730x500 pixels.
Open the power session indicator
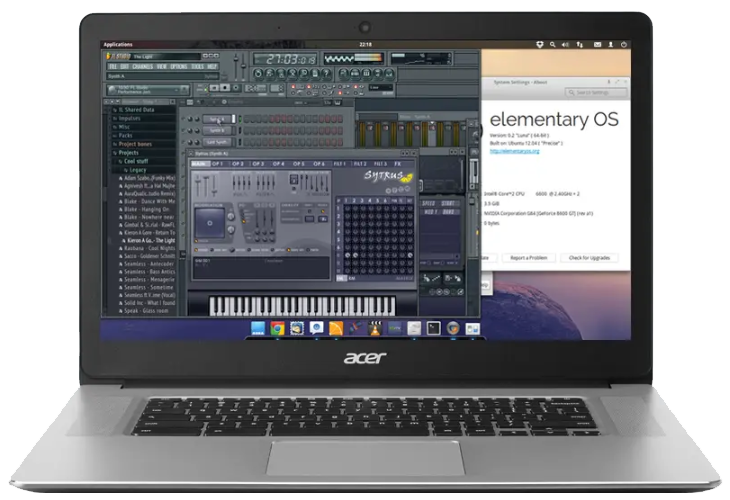[x=623, y=45]
